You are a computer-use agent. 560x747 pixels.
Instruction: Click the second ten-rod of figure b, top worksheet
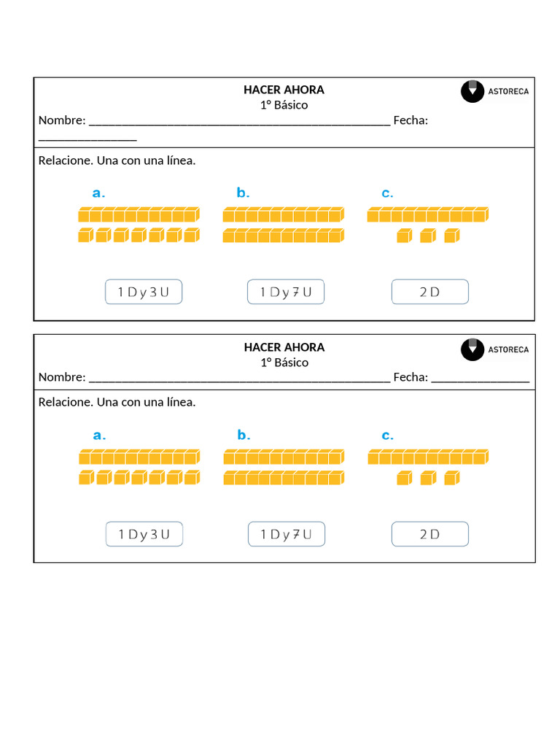pos(284,236)
